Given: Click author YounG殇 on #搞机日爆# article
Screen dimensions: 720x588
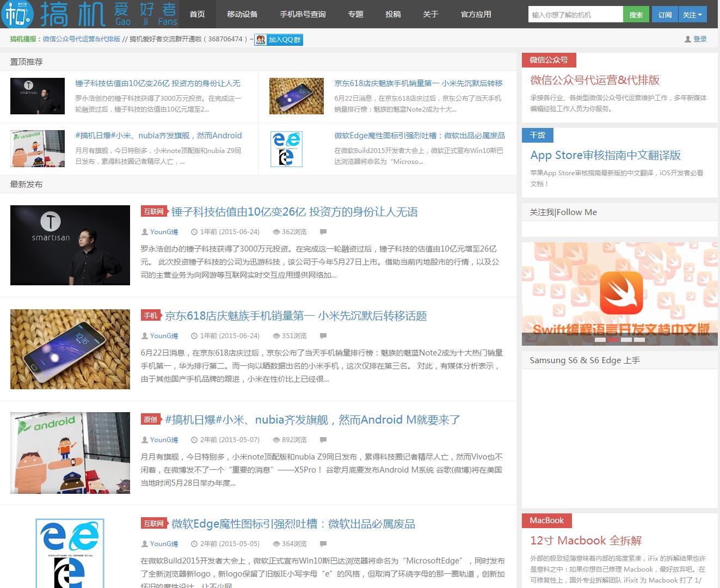Looking at the screenshot, I should pyautogui.click(x=164, y=440).
